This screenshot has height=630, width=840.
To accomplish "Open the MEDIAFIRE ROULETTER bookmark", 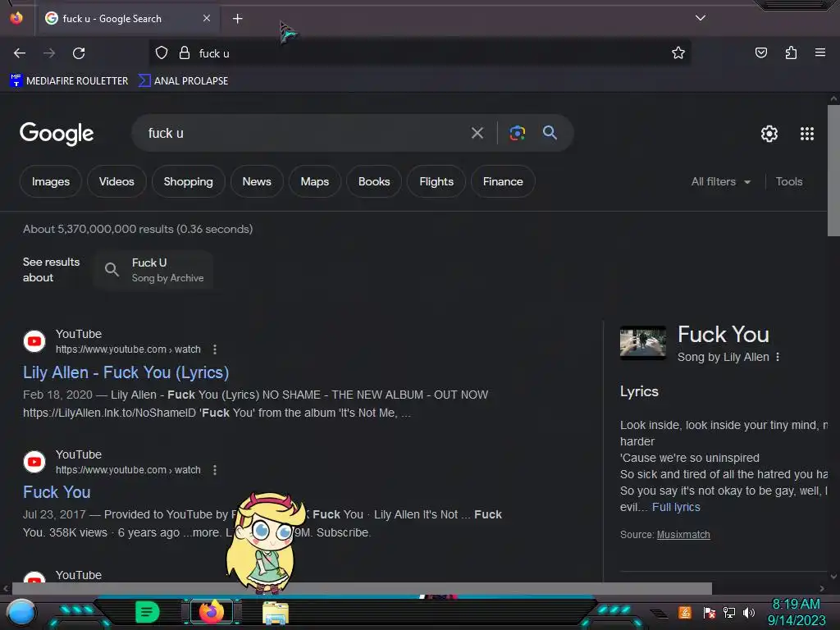I will click(x=69, y=81).
